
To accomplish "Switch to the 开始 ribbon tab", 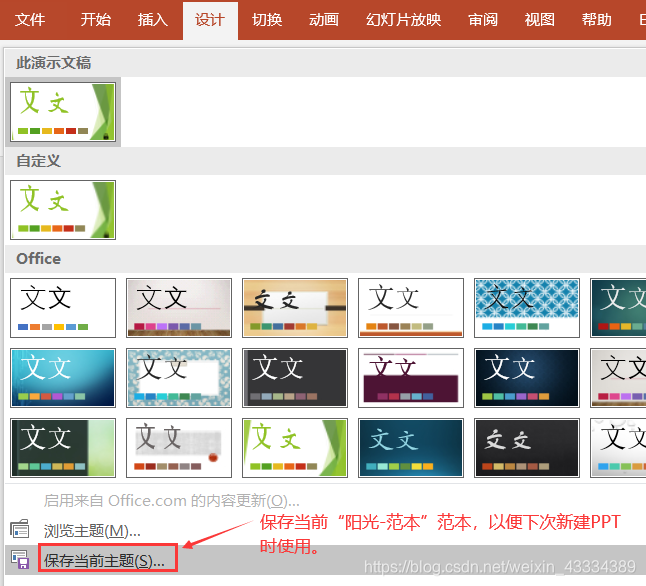I will click(96, 20).
